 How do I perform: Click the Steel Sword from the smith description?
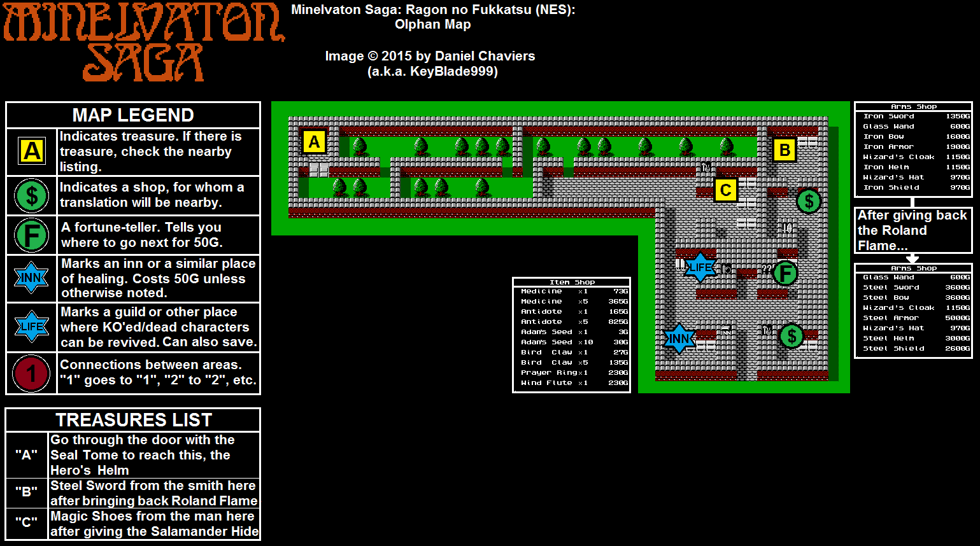pos(154,493)
